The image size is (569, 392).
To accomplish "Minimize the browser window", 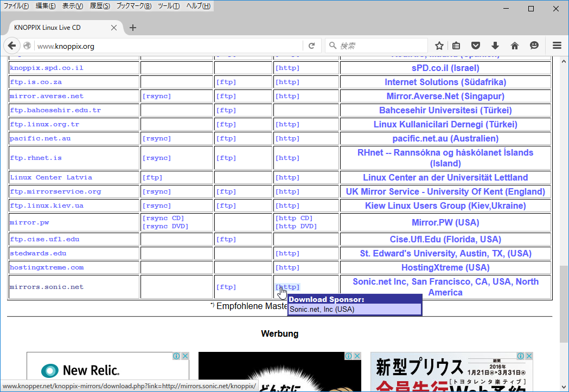I will [506, 9].
